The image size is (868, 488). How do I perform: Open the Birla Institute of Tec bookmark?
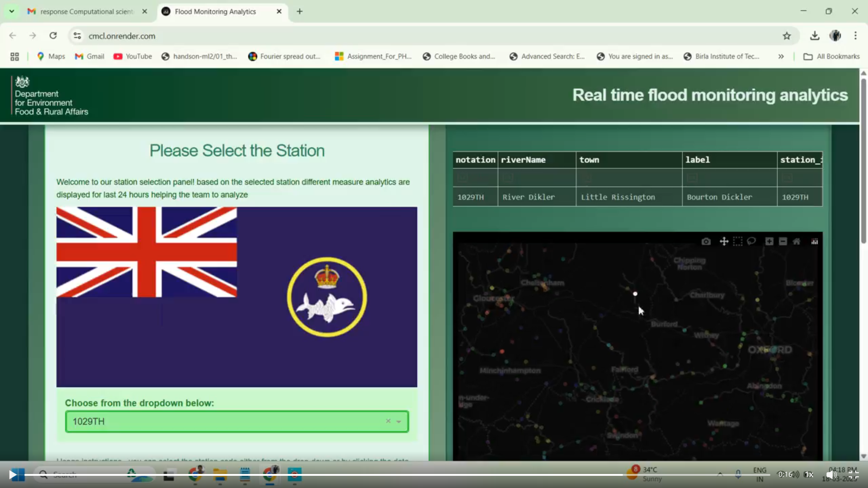pos(722,56)
